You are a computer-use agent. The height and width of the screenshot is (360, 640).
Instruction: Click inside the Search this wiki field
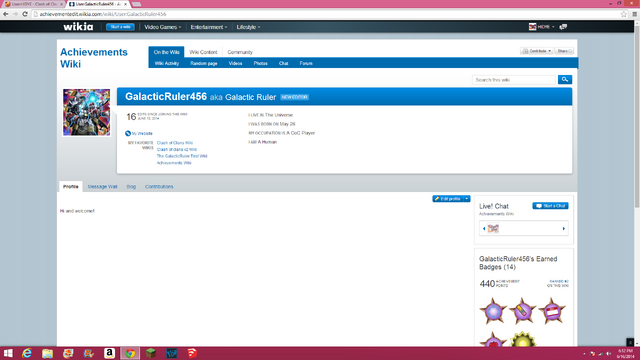514,80
